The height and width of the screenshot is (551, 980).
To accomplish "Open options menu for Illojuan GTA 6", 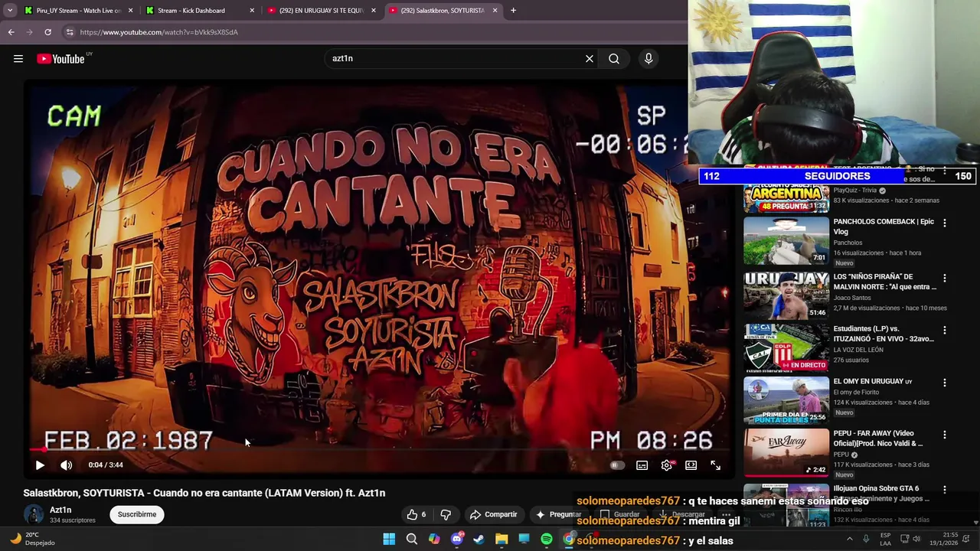I will tap(944, 489).
